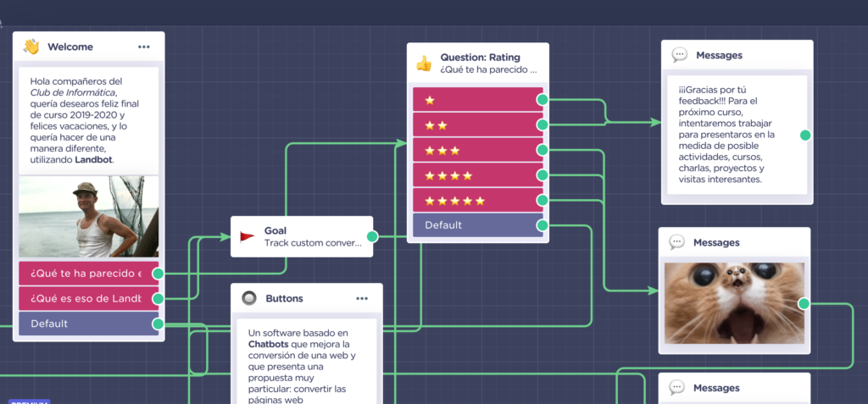Image resolution: width=868 pixels, height=404 pixels.
Task: Click the red flag Goal icon
Action: tap(248, 236)
